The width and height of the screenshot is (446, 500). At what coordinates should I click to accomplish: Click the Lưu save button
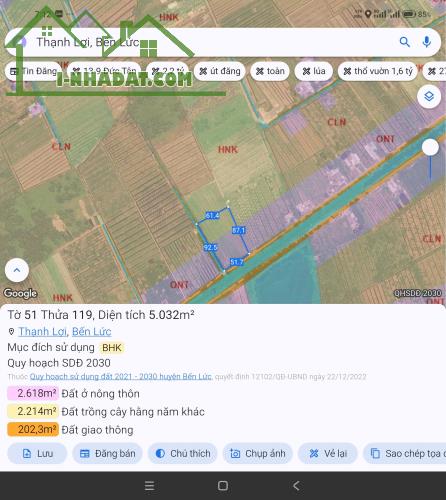pos(37,453)
